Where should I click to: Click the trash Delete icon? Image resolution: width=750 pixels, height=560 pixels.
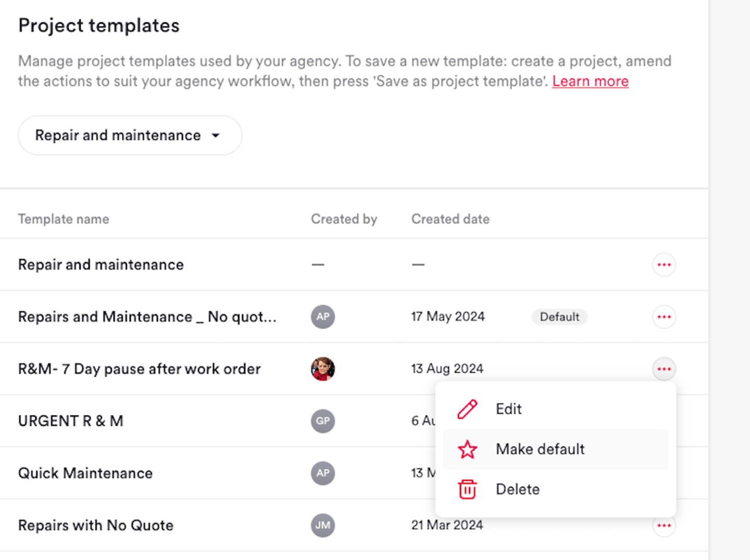coord(467,489)
